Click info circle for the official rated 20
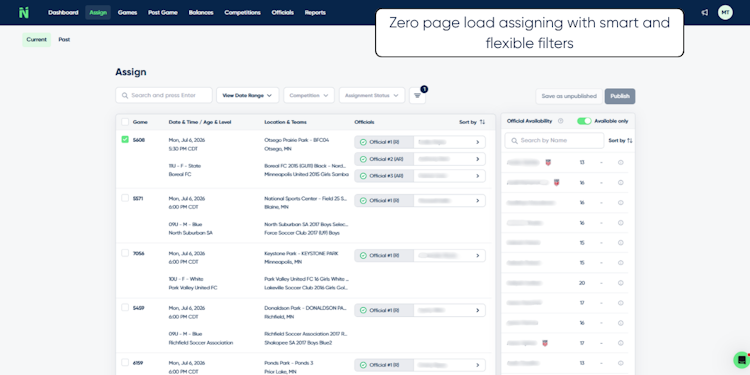The image size is (750, 375). (x=620, y=283)
